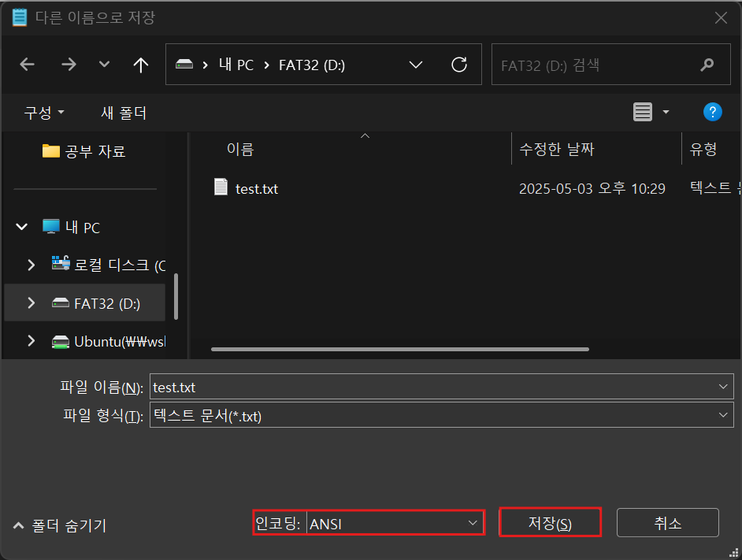Open recent locations chevron beside forward arrow
The height and width of the screenshot is (560, 742).
coord(104,65)
